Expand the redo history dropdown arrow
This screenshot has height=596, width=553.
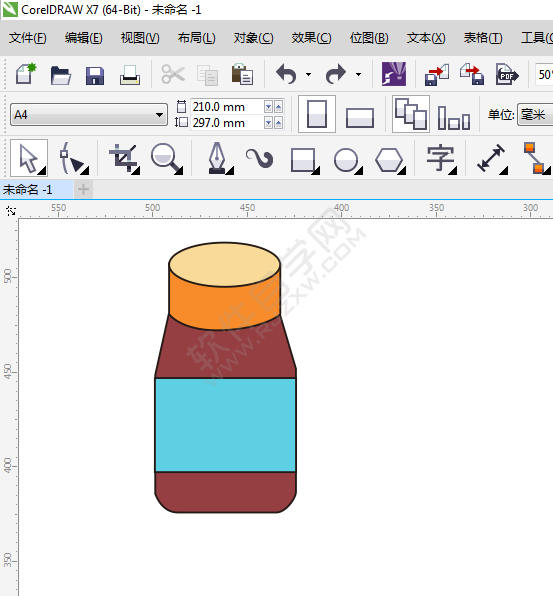(358, 74)
